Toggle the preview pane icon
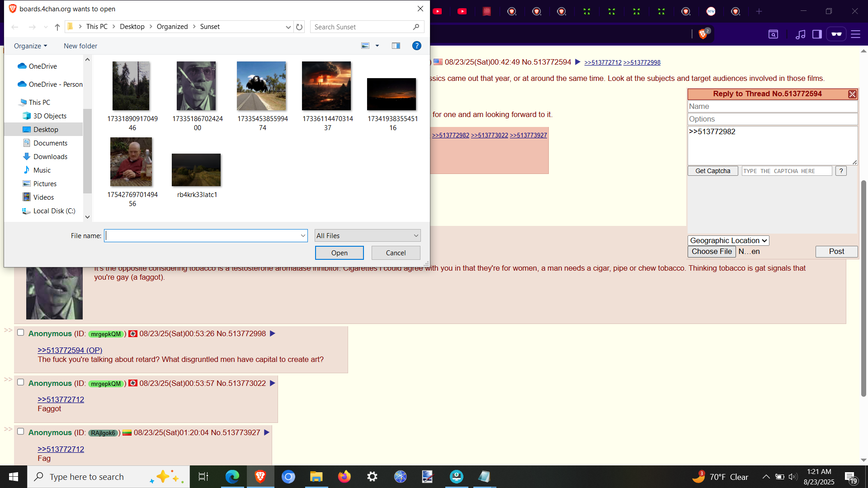868x488 pixels. (396, 46)
